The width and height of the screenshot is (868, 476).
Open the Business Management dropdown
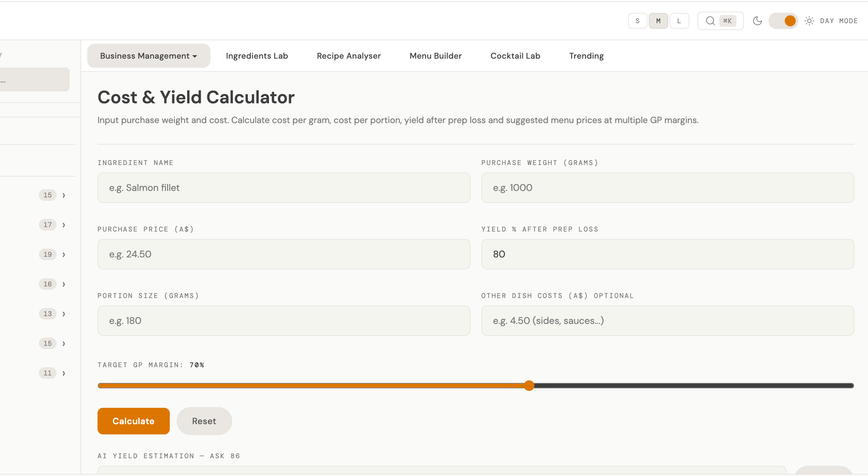coord(148,56)
